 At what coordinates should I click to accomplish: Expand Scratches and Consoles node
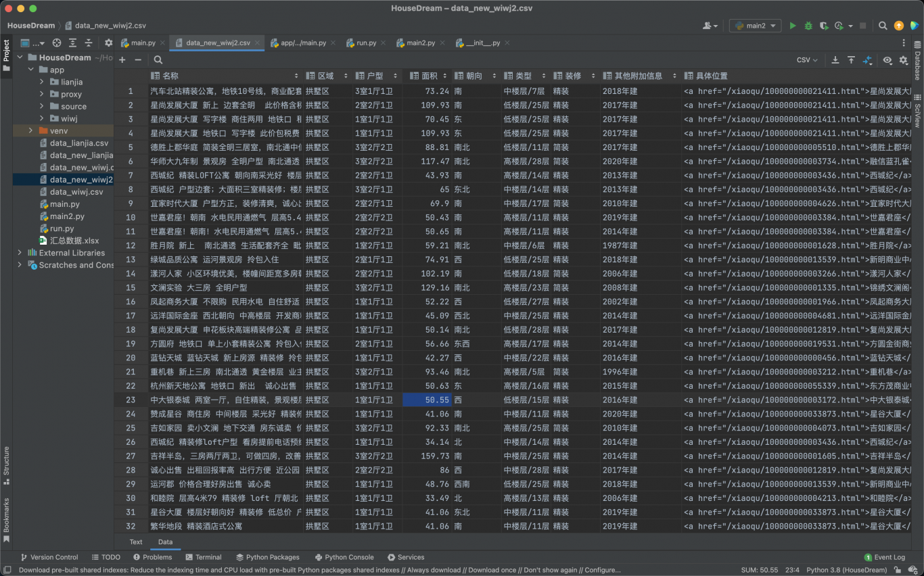tap(20, 265)
